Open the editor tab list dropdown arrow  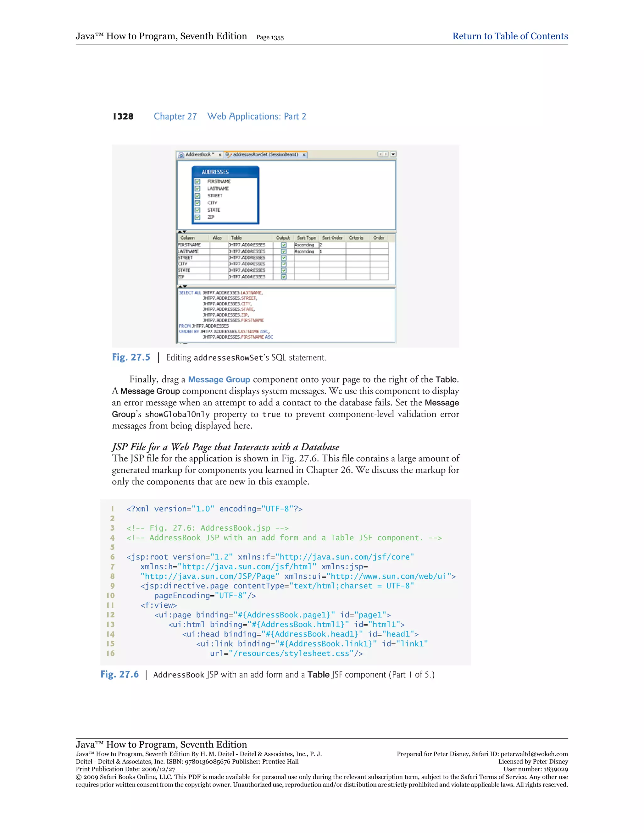[x=393, y=154]
